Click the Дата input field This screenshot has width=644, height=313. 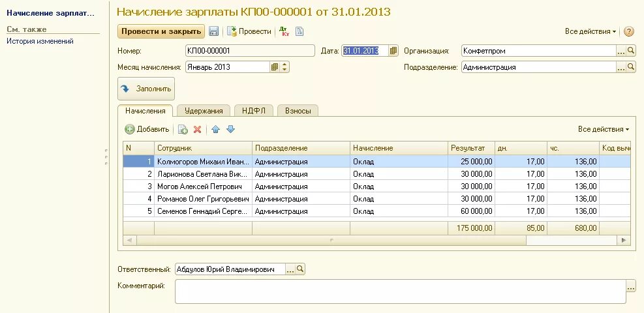point(365,51)
